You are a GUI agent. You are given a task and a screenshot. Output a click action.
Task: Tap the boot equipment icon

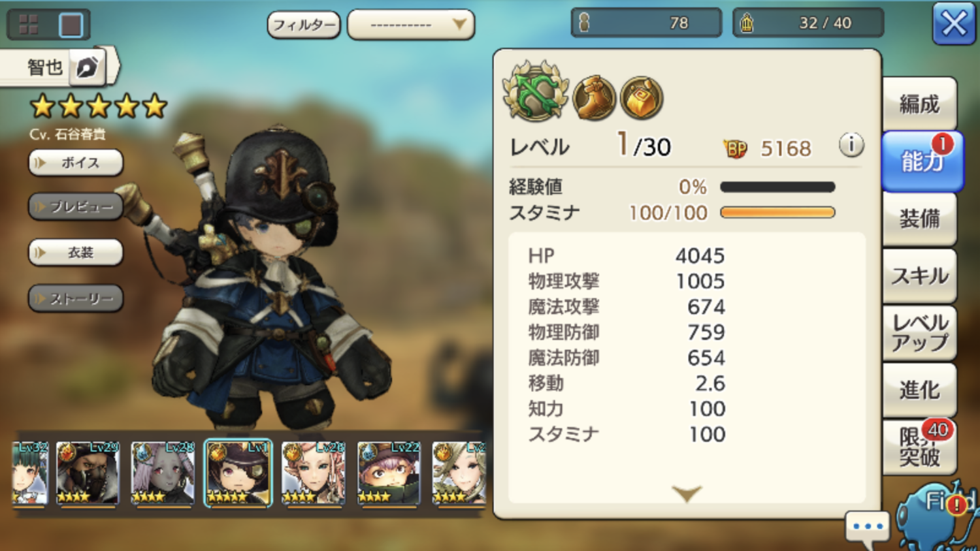pyautogui.click(x=594, y=98)
